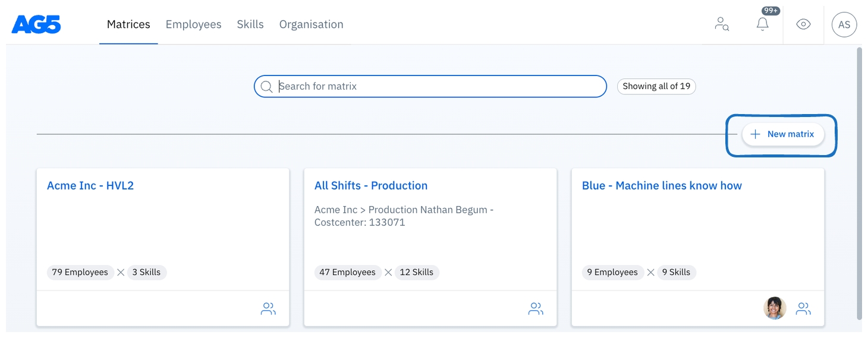Click the people icon on Blue - Machine lines card
Screen dimensions: 868x338
pyautogui.click(x=803, y=309)
